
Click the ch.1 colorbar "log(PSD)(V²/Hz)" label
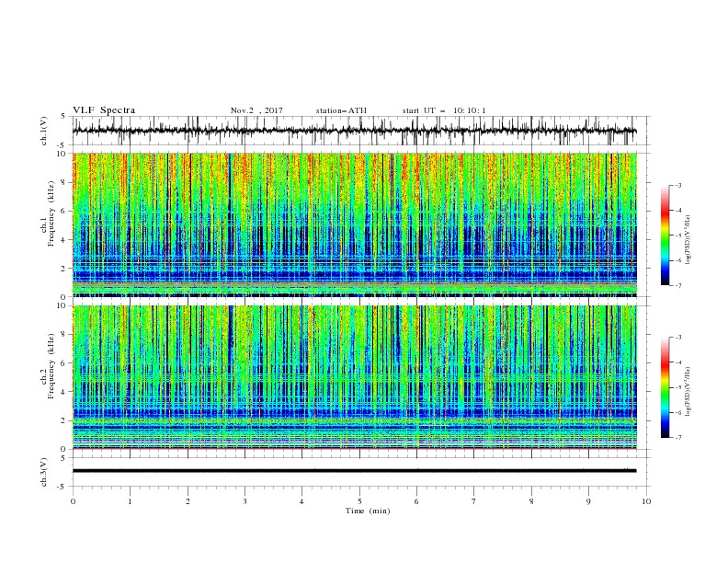[688, 240]
